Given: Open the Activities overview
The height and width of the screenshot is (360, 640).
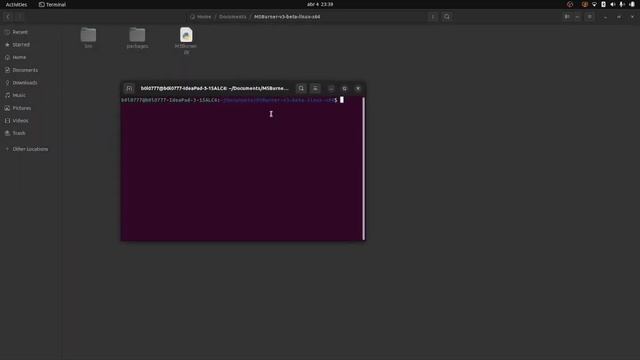Looking at the screenshot, I should pyautogui.click(x=16, y=4).
